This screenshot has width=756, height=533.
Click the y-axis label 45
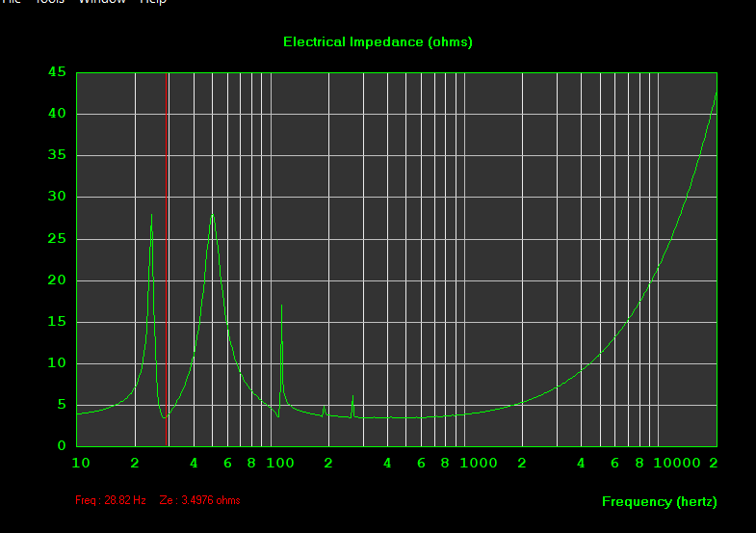pyautogui.click(x=57, y=72)
